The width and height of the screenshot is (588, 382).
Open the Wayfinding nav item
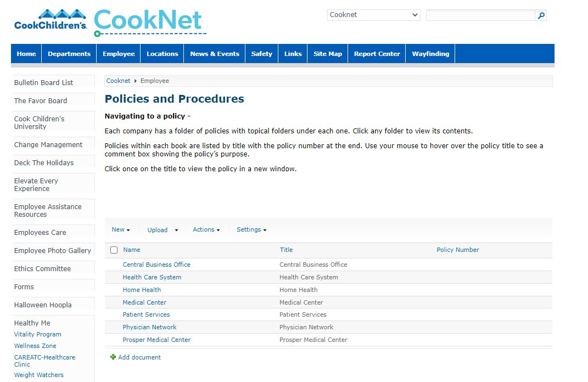click(x=430, y=54)
